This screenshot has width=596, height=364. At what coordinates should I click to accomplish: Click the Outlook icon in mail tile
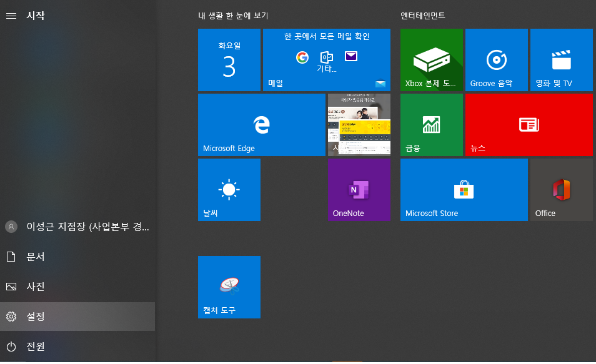coord(327,57)
